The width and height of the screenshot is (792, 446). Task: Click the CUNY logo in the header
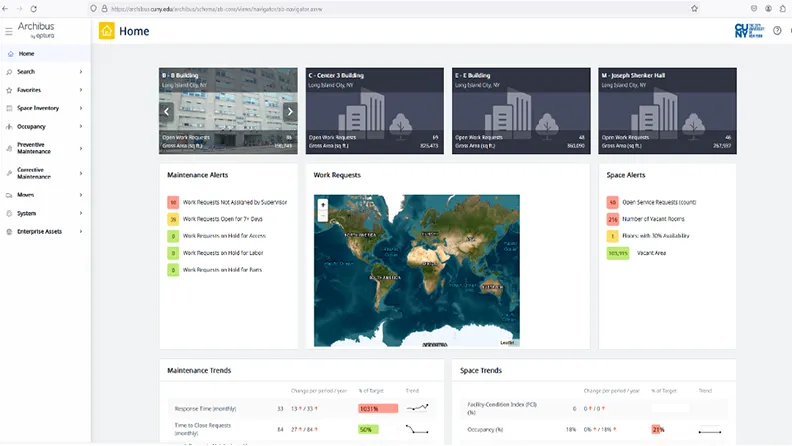[749, 31]
